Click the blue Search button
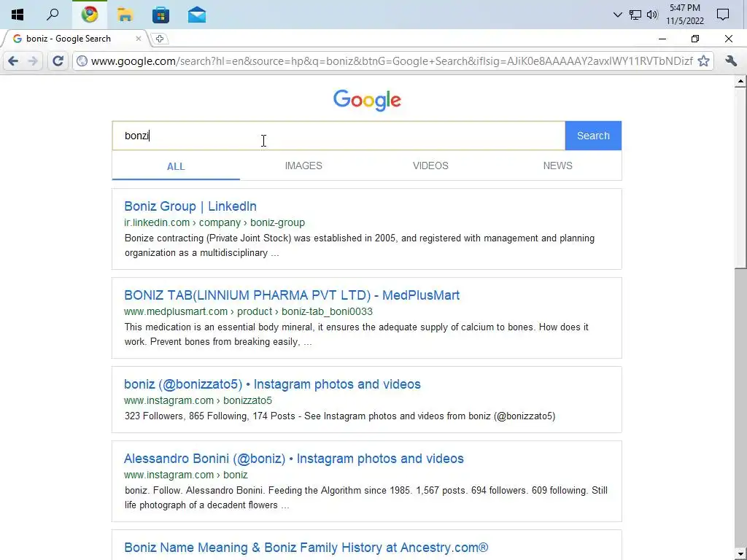The image size is (747, 560). (x=593, y=136)
